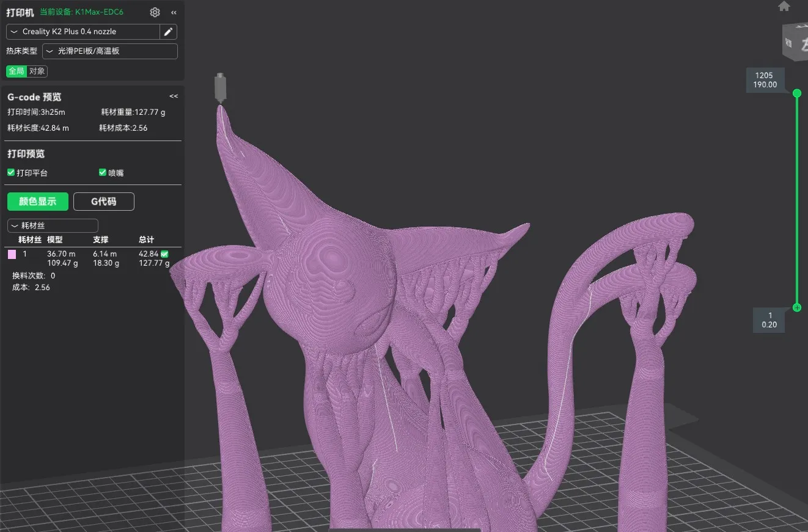Click the 109.47 g model weight value
This screenshot has width=808, height=532.
63,263
